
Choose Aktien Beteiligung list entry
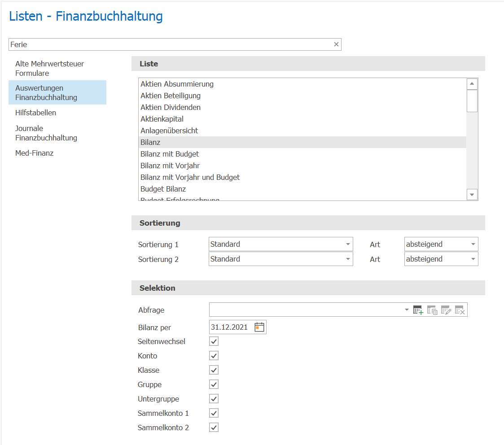point(302,96)
